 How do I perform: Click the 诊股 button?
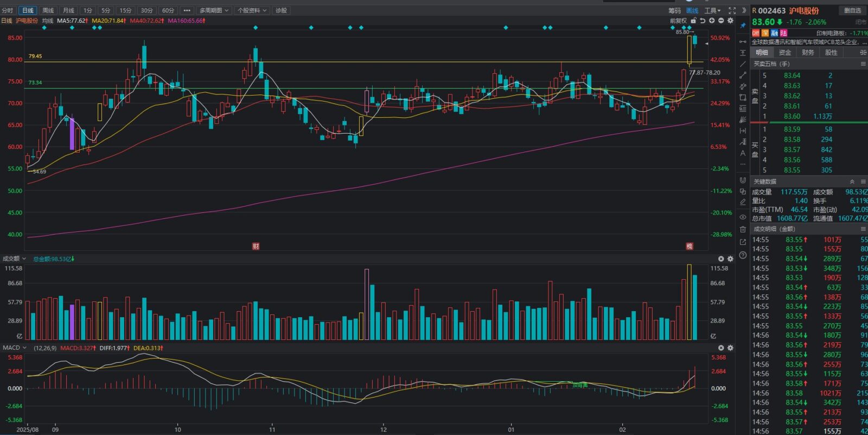point(281,10)
